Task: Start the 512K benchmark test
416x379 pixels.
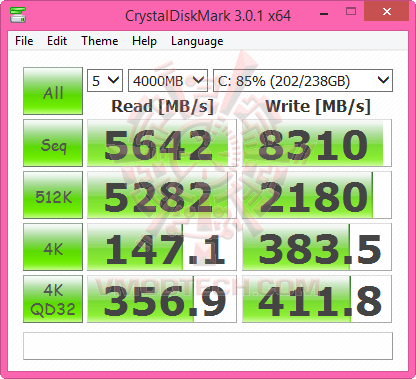Action: [53, 195]
